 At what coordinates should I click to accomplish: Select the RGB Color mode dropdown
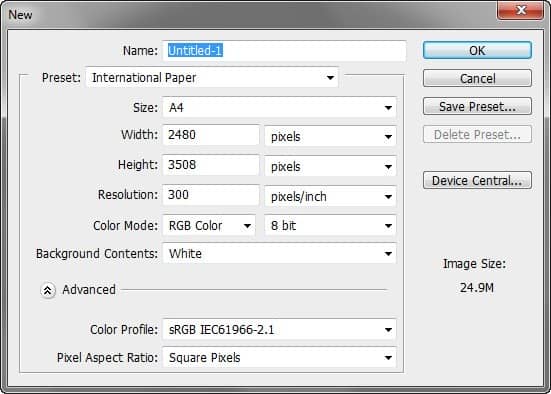point(209,225)
